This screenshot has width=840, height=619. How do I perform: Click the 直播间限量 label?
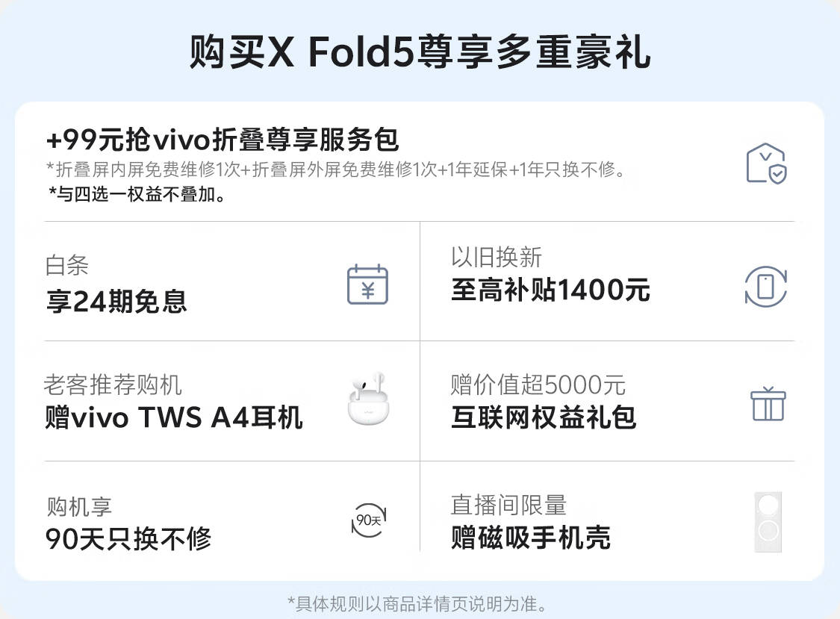point(508,504)
